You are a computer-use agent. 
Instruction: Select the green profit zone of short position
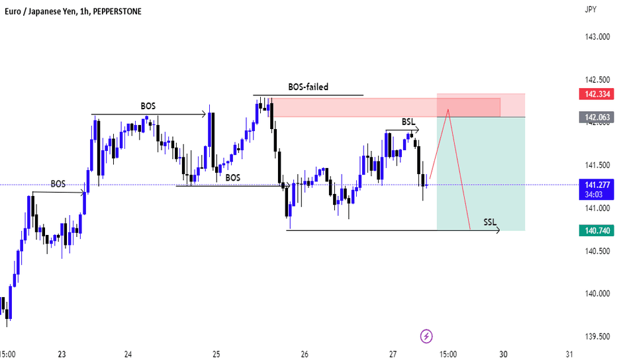point(481,173)
